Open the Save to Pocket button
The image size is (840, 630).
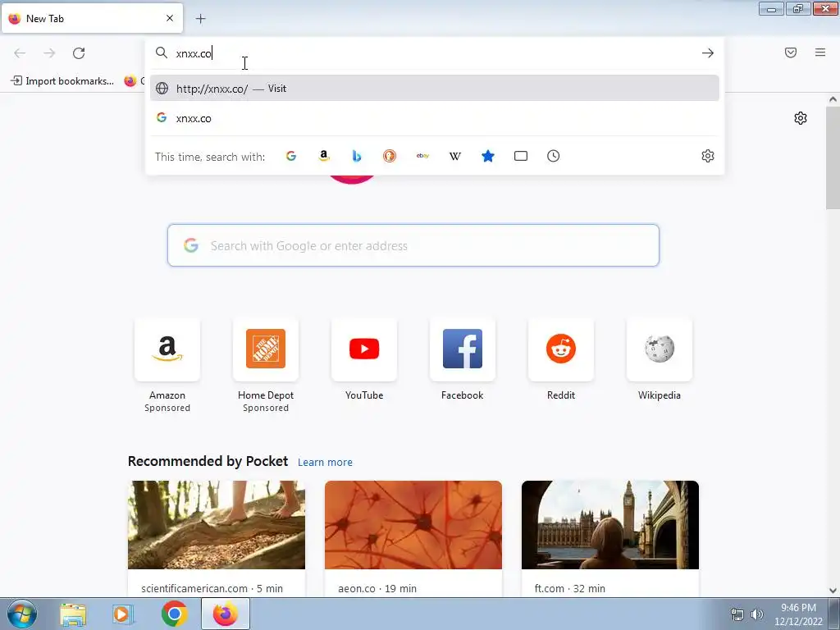click(791, 52)
